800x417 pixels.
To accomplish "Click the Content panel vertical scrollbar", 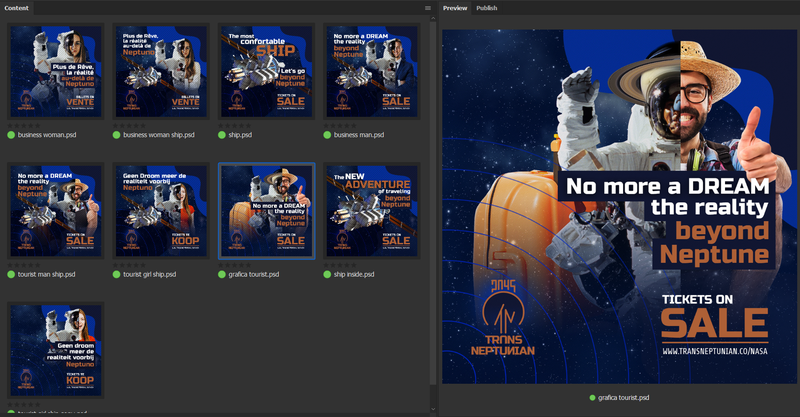I will tap(432, 200).
